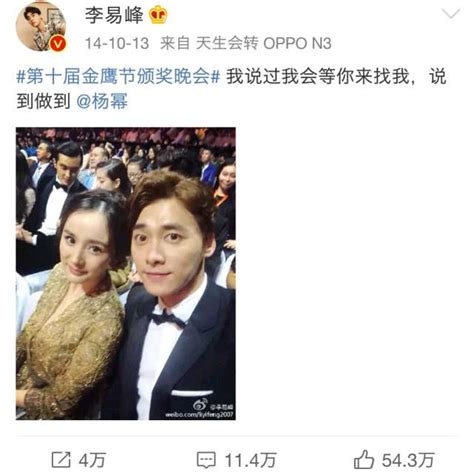The width and height of the screenshot is (474, 472).
Task: Click the 4万 repost count
Action: pos(92,460)
